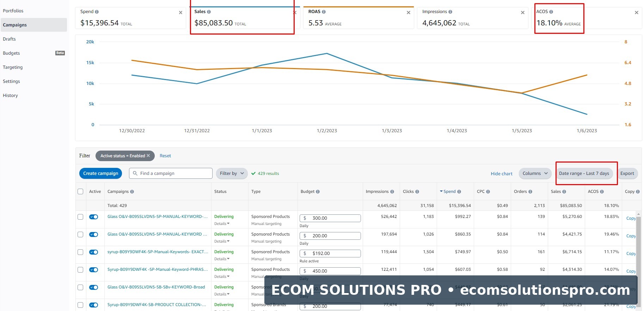Click the Find a campaign search field
Screen dimensions: 644x311
pyautogui.click(x=171, y=173)
